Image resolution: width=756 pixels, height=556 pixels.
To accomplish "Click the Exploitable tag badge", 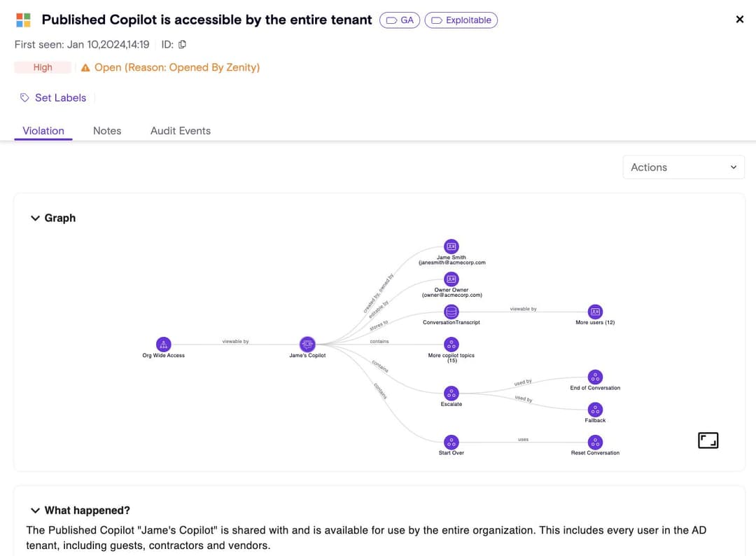I will (x=461, y=20).
